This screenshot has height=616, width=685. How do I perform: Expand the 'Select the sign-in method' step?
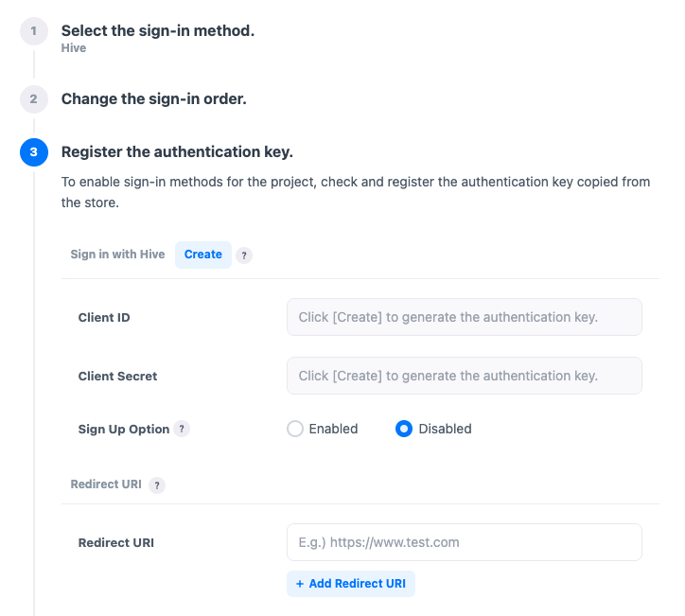158,30
